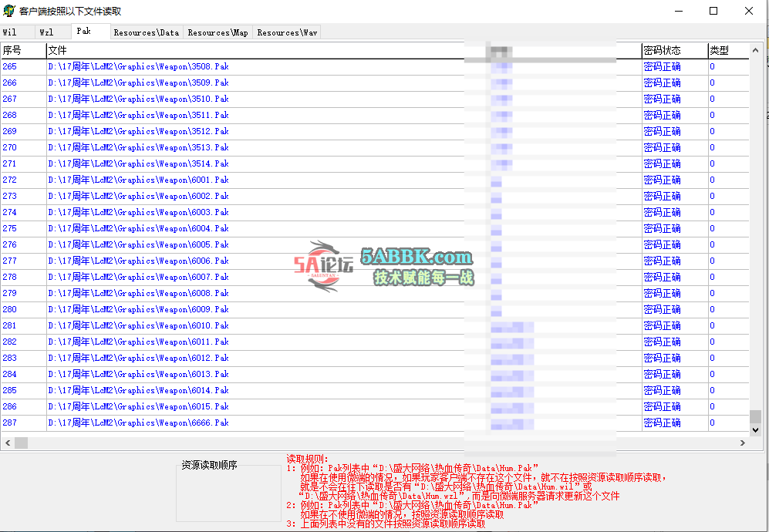Viewport: 769px width, 532px height.
Task: Select row with Weapon\6666.Pak
Action: pos(375,423)
